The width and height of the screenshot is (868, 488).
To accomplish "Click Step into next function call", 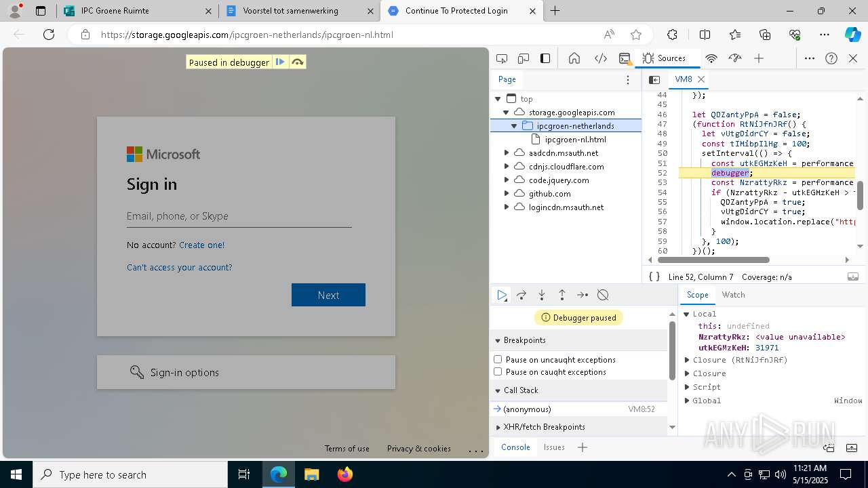I will [x=542, y=295].
